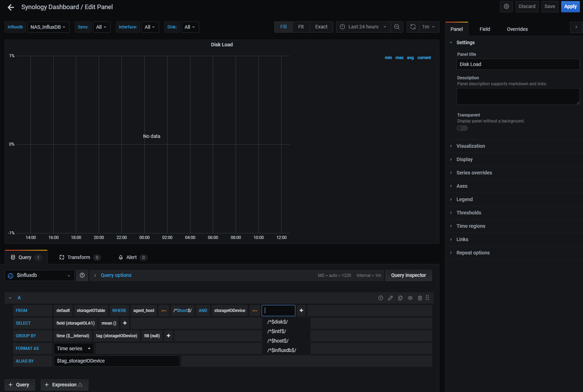Toggle the Transparent panel background switch

[x=462, y=128]
